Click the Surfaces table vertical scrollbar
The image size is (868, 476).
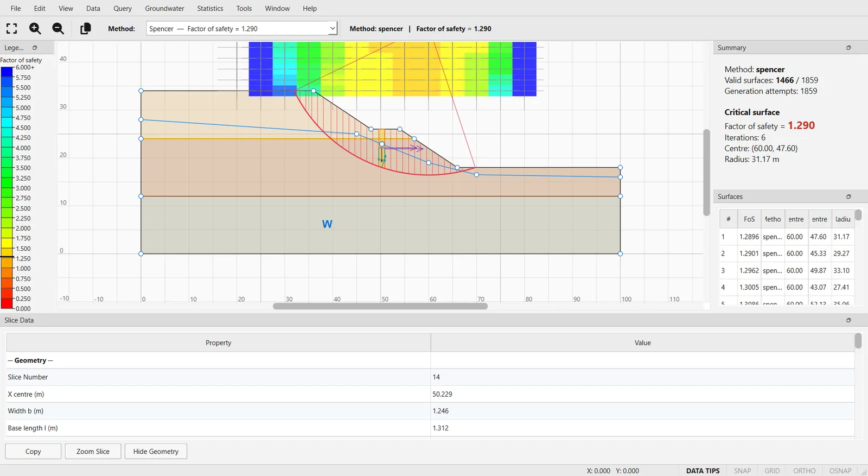point(858,215)
